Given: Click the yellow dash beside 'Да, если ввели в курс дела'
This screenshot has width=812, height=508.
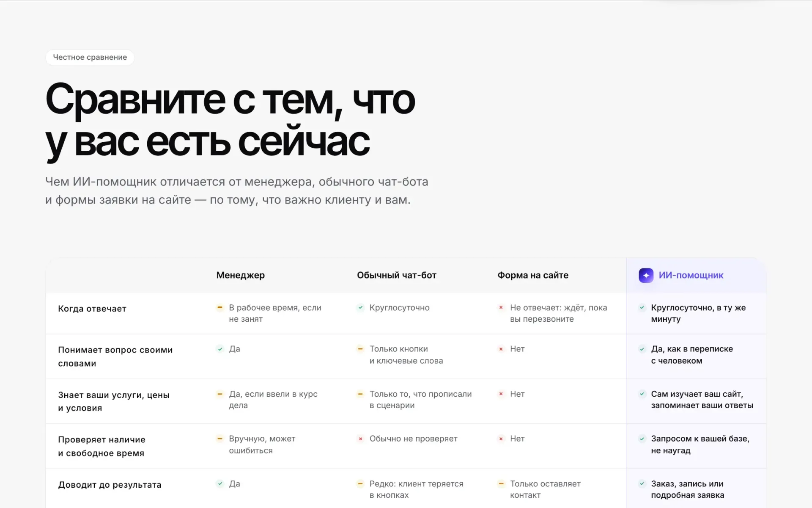Looking at the screenshot, I should tap(220, 394).
